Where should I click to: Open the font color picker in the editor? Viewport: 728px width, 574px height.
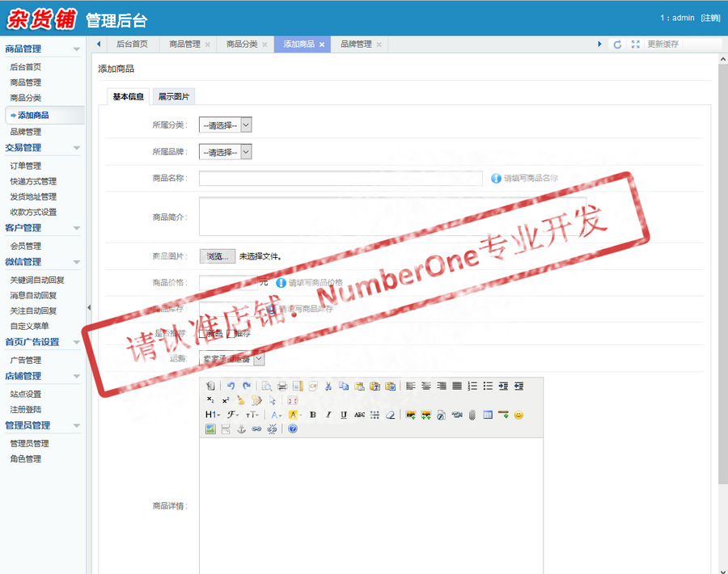tap(273, 415)
